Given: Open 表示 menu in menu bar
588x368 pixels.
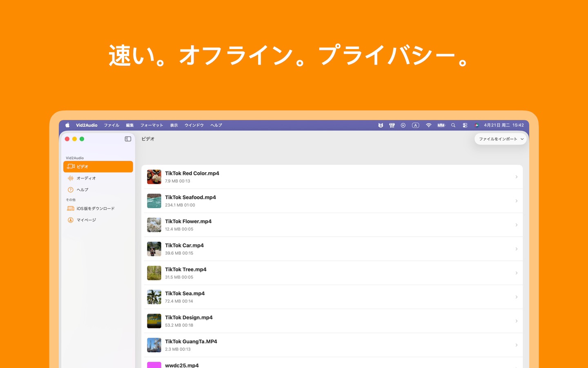Looking at the screenshot, I should point(174,126).
